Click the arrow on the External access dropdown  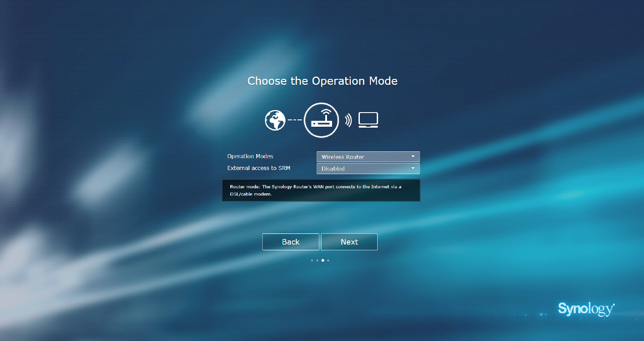[x=413, y=169]
